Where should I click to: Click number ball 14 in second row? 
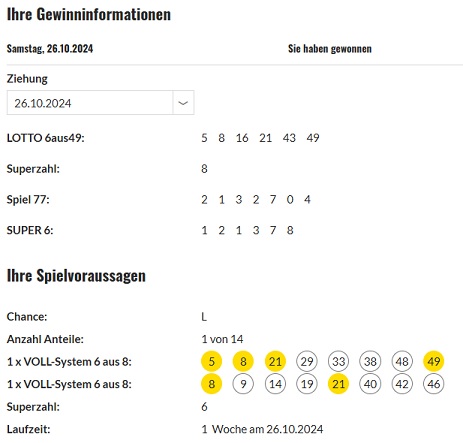coord(275,384)
